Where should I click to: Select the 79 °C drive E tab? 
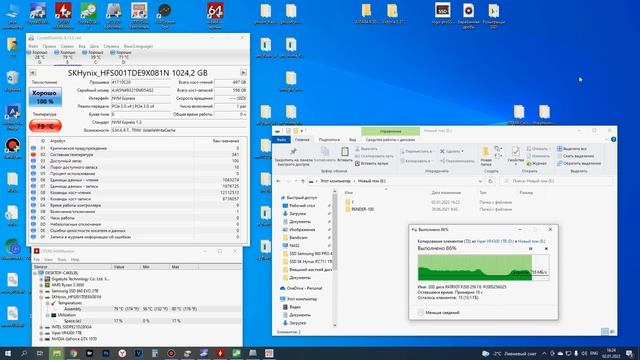[68, 57]
